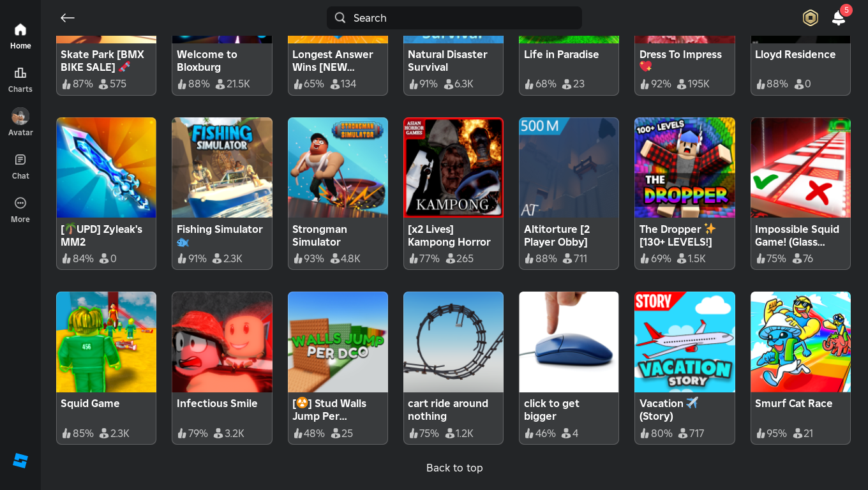Open the Fishing Simulator game thumbnail
The image size is (868, 490).
tap(222, 168)
